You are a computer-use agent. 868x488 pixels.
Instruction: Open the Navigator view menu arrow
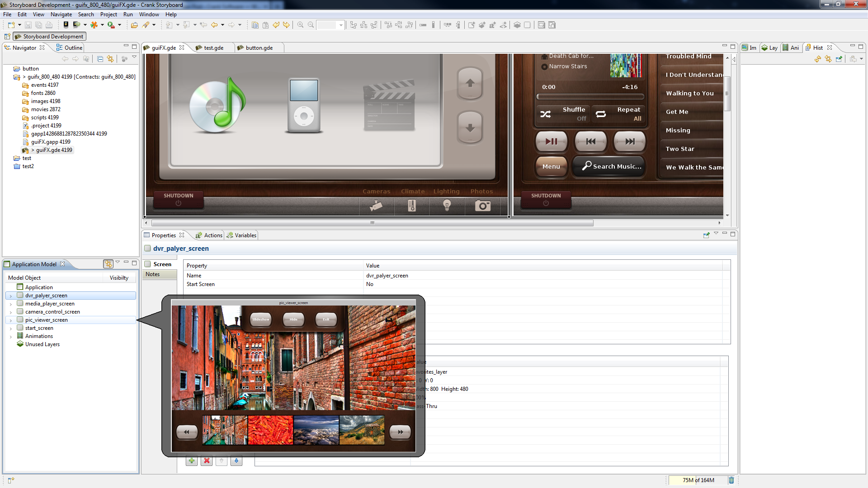134,57
